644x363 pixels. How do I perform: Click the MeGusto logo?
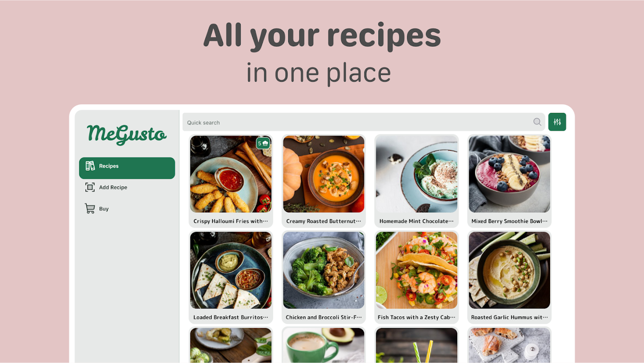click(127, 134)
